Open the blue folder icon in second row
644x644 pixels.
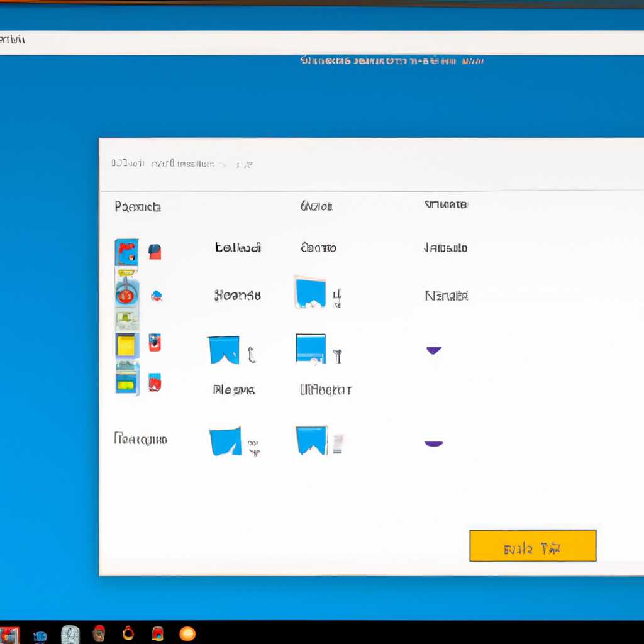(x=311, y=293)
